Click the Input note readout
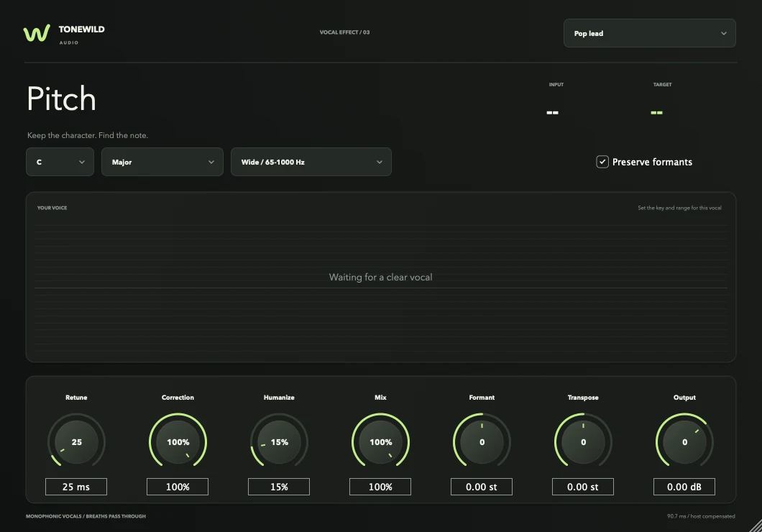Viewport: 762px width, 532px height. tap(553, 113)
